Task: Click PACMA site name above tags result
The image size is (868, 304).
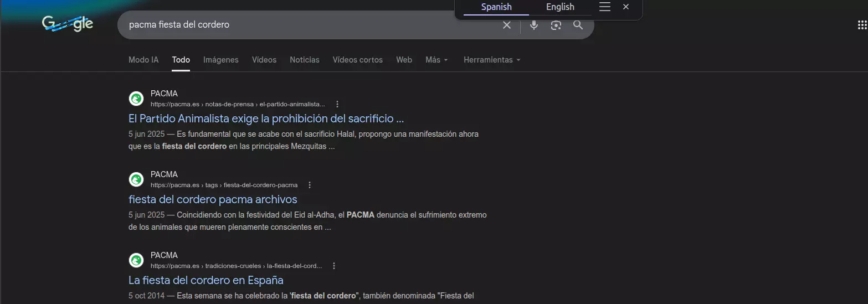Action: tap(164, 174)
